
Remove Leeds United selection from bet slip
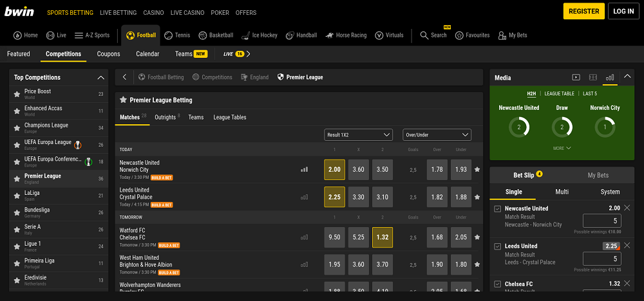[x=627, y=246]
